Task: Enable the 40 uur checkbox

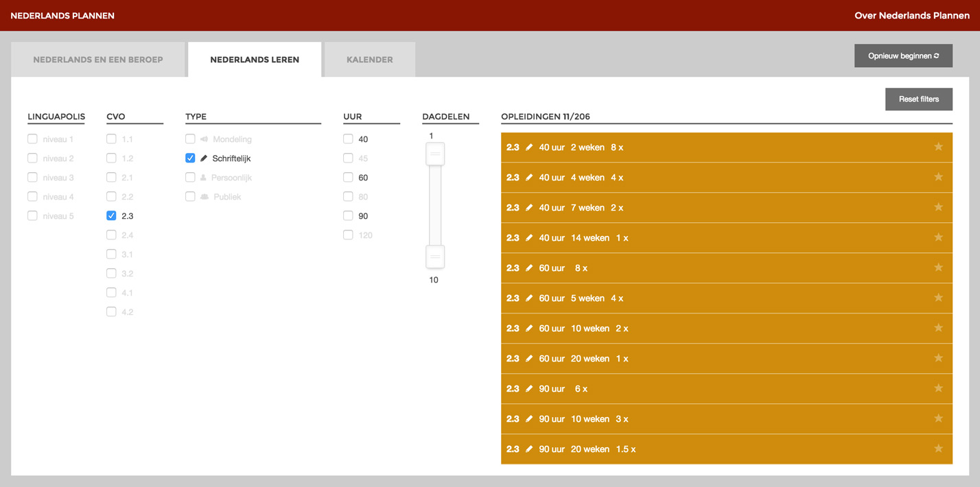Action: 348,139
